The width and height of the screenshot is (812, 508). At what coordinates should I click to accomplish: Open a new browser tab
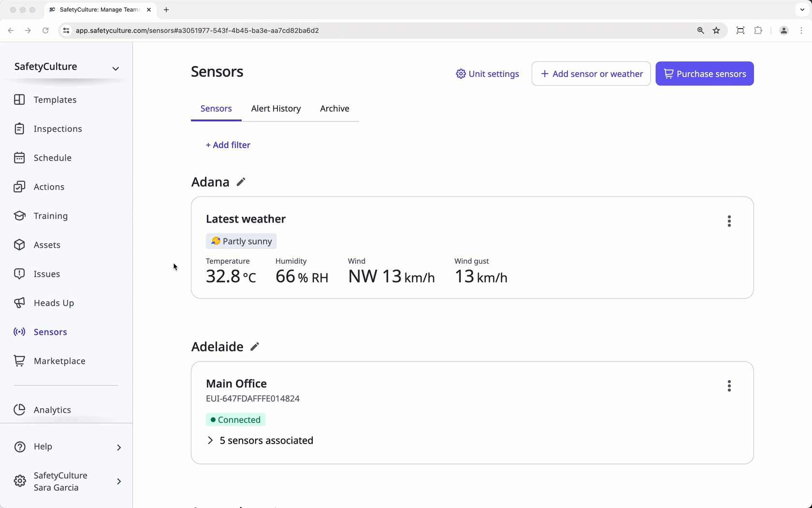[x=166, y=10]
